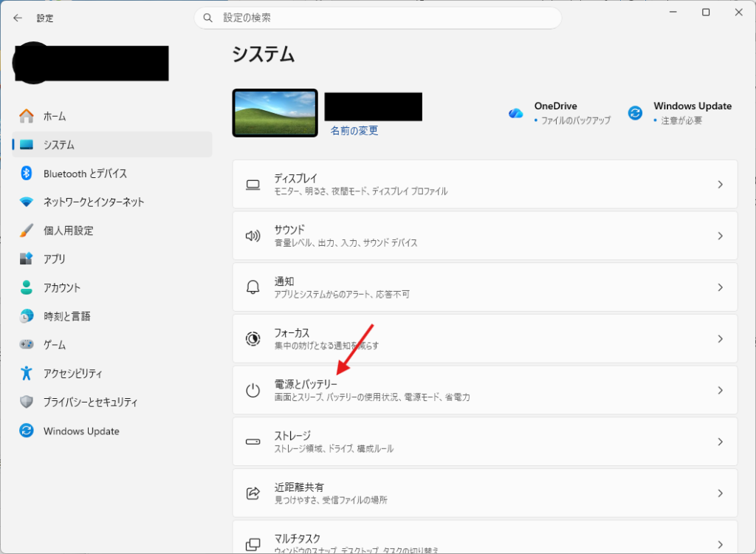The image size is (756, 554).
Task: Expand ストレージ row chevron
Action: click(721, 442)
